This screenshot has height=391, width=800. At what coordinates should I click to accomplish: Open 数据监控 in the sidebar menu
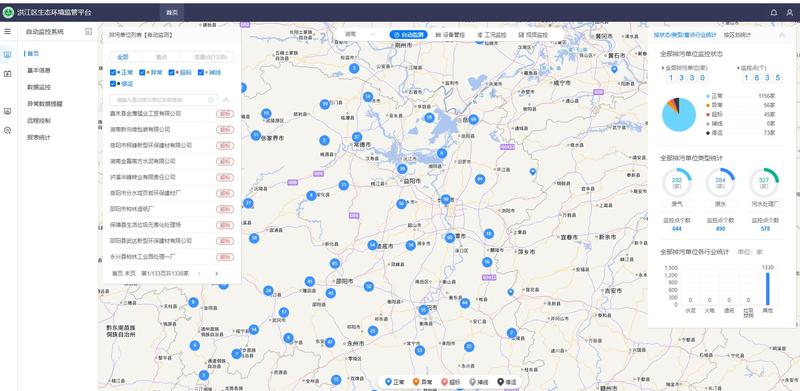39,87
